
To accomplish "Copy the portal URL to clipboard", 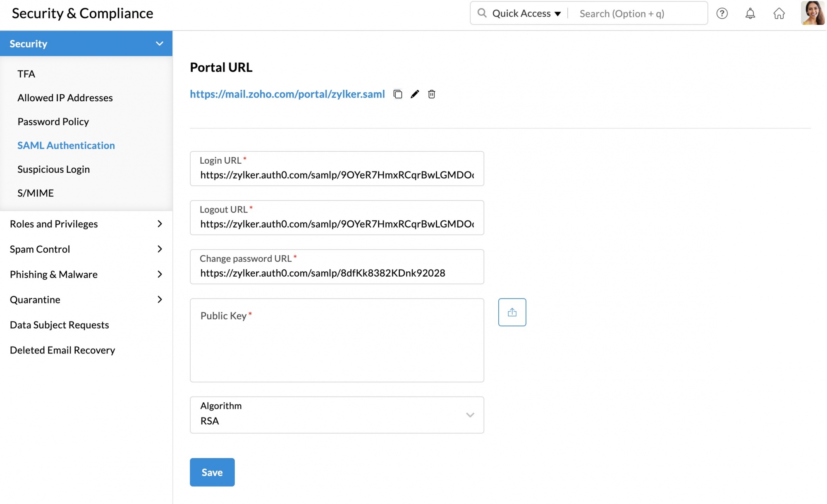I will tap(398, 94).
